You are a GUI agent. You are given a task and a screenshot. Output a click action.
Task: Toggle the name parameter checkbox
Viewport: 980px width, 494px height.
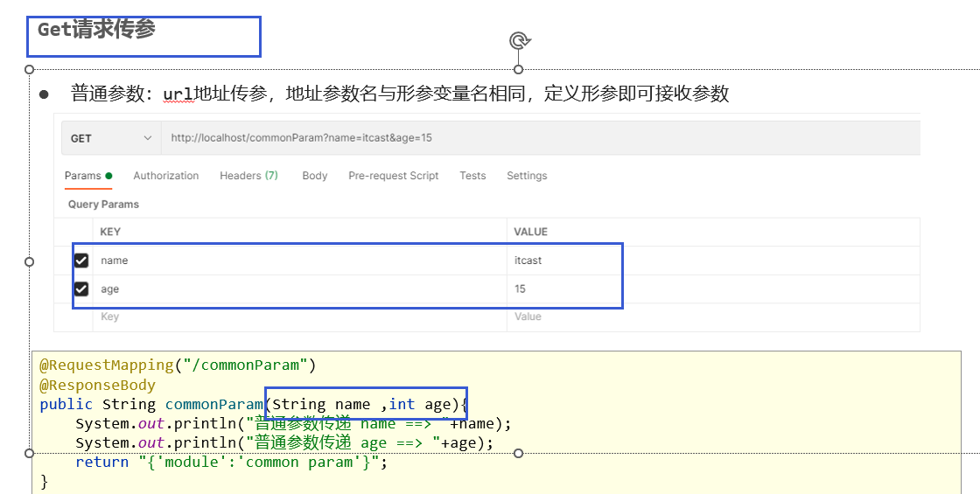pos(81,261)
